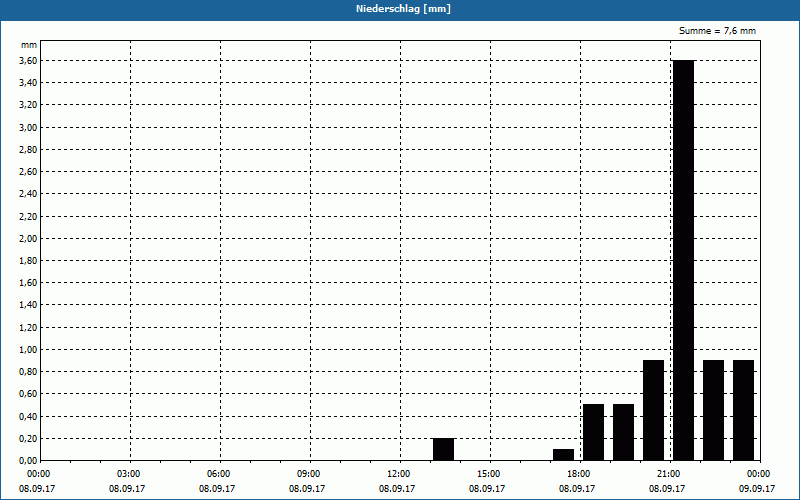
Task: Click the 15:00 time axis label
Action: pyautogui.click(x=489, y=474)
